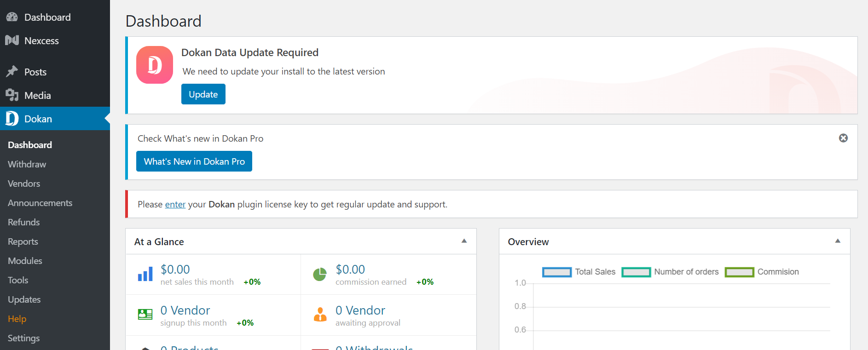Open Dokan Settings page
This screenshot has height=350, width=868.
[x=24, y=338]
